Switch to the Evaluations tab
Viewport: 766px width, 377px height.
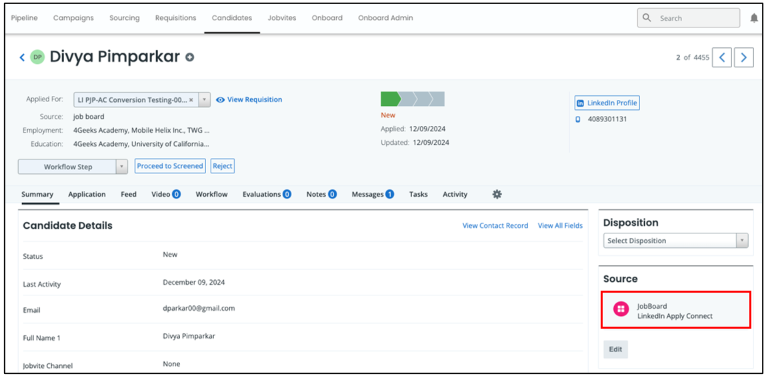tap(261, 194)
